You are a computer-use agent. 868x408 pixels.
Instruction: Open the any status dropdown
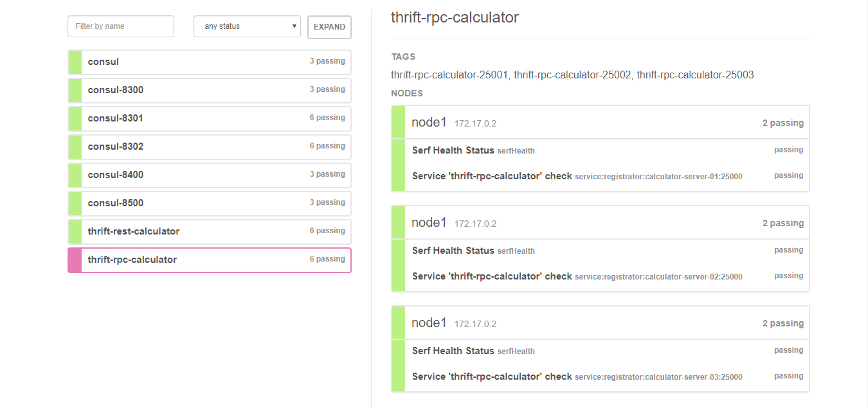click(x=247, y=26)
